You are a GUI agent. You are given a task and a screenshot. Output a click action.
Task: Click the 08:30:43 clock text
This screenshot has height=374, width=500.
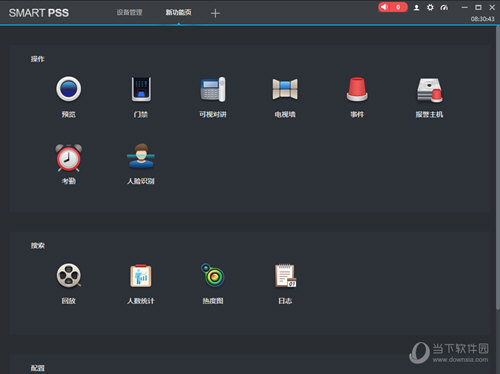click(x=482, y=19)
